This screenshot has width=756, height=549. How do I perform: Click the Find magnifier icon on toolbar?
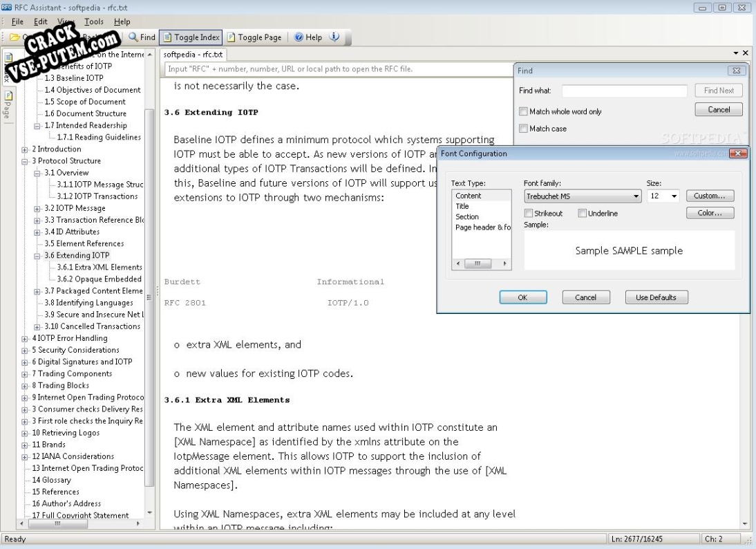pos(133,38)
